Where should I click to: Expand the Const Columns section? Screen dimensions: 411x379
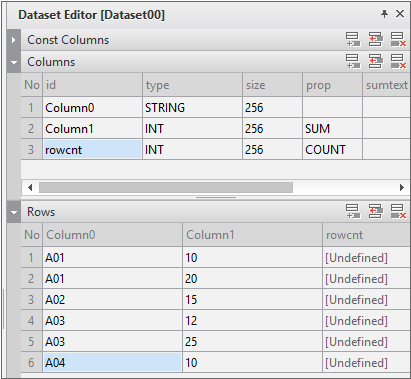(x=13, y=40)
